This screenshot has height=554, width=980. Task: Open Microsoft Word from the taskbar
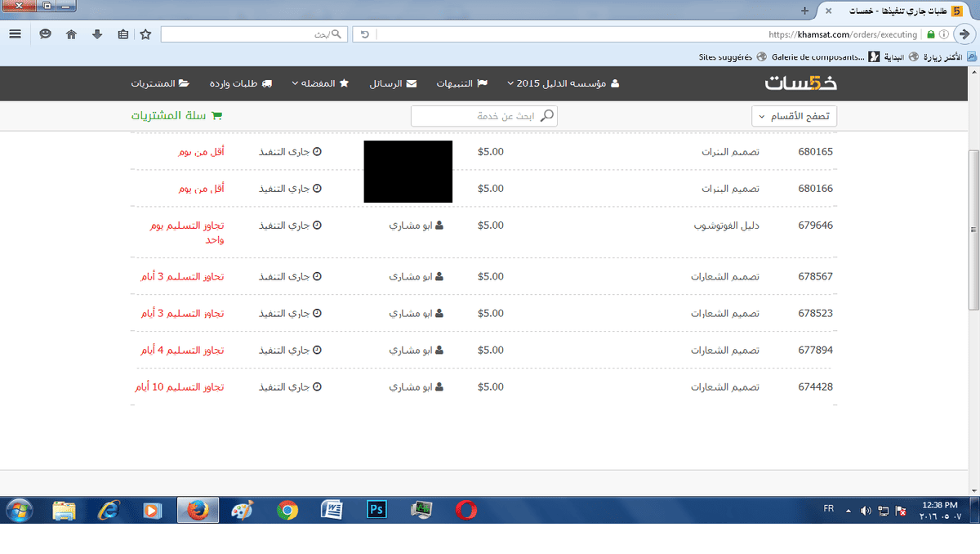tap(332, 510)
